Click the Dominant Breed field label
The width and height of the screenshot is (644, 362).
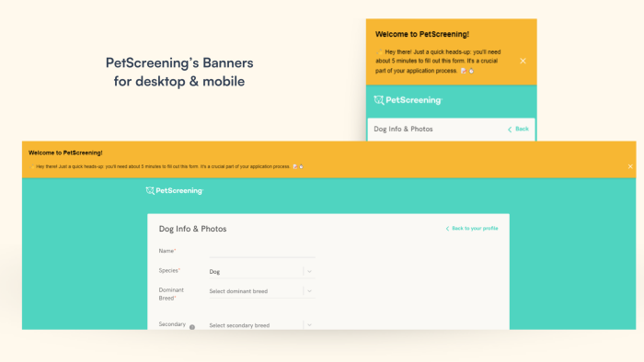coord(171,294)
